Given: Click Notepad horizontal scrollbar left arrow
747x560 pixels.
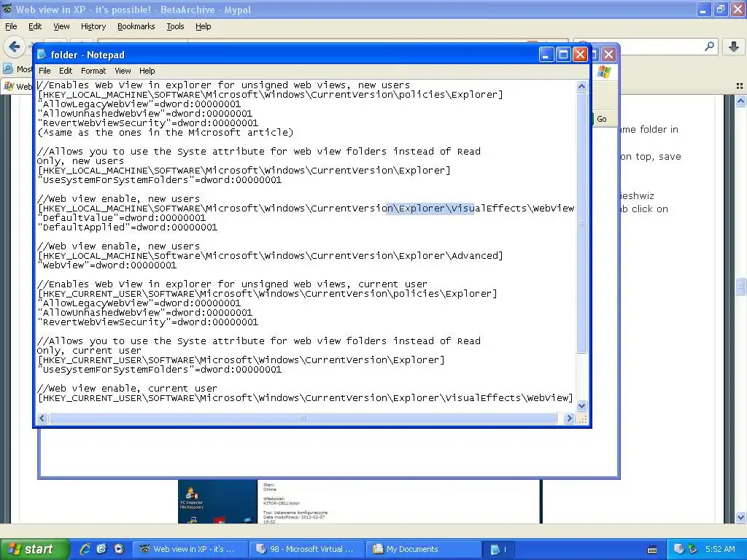Looking at the screenshot, I should point(42,418).
